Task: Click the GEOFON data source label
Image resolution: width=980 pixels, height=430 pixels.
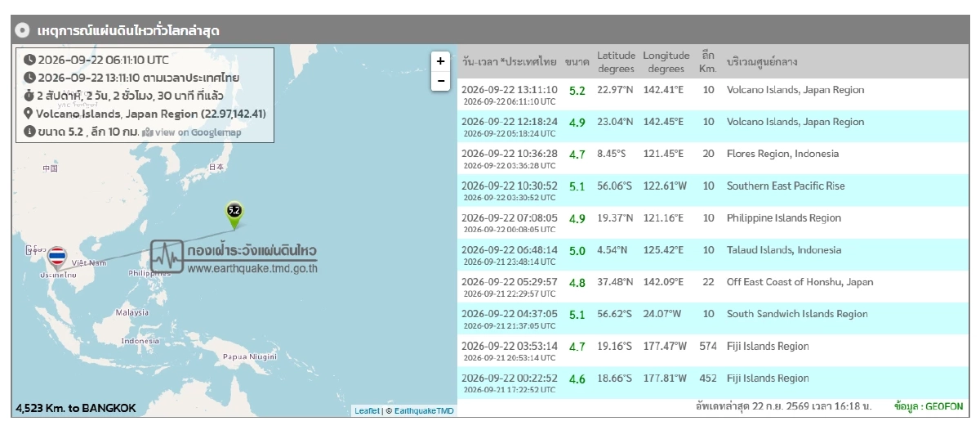Action: (x=929, y=406)
